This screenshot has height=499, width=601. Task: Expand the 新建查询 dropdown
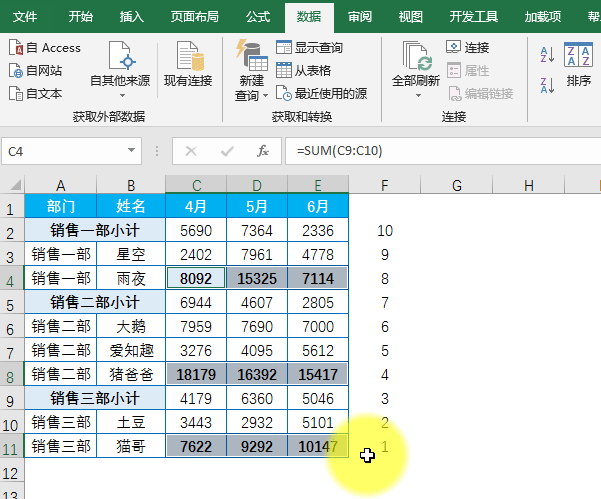tap(265, 97)
